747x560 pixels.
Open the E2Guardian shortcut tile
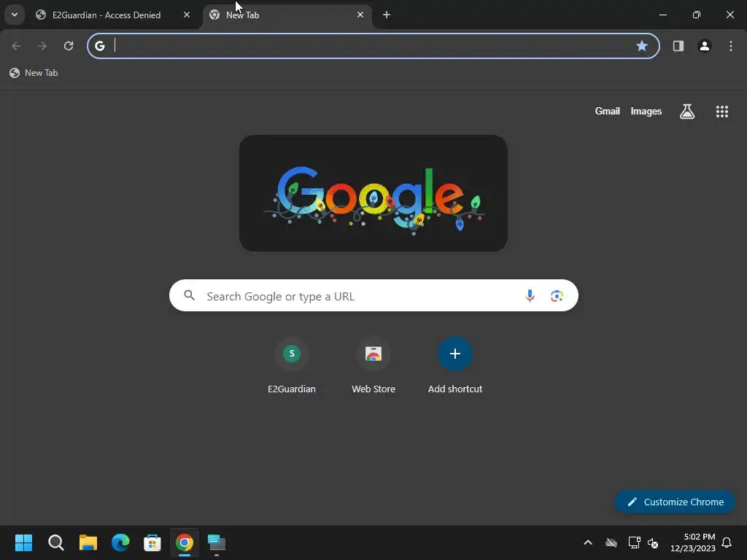(292, 366)
